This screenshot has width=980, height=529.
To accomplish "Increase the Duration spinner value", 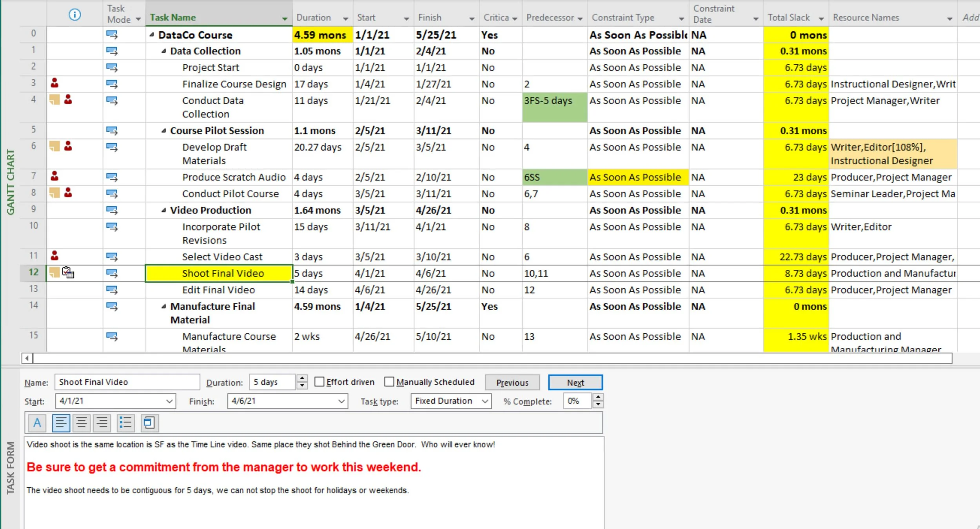I will 302,378.
